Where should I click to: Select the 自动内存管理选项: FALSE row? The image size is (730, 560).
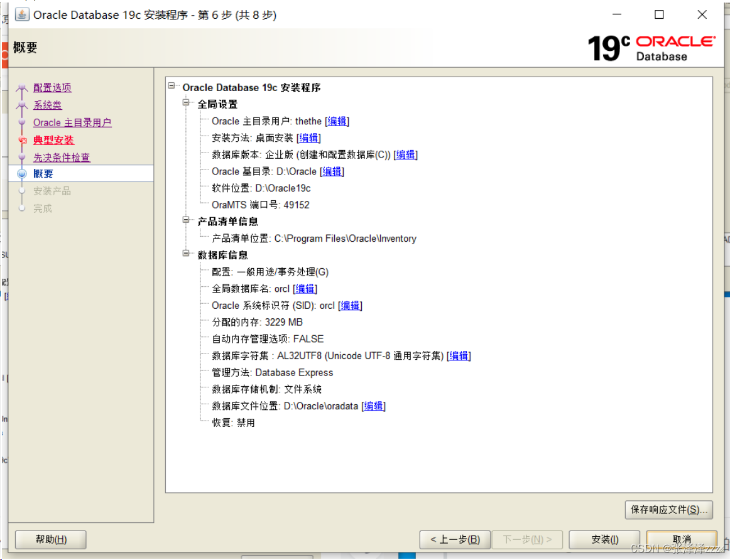(x=268, y=339)
